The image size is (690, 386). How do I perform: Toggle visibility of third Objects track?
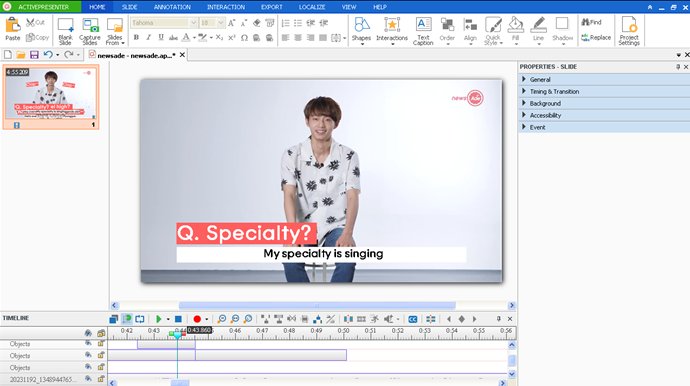(x=88, y=367)
